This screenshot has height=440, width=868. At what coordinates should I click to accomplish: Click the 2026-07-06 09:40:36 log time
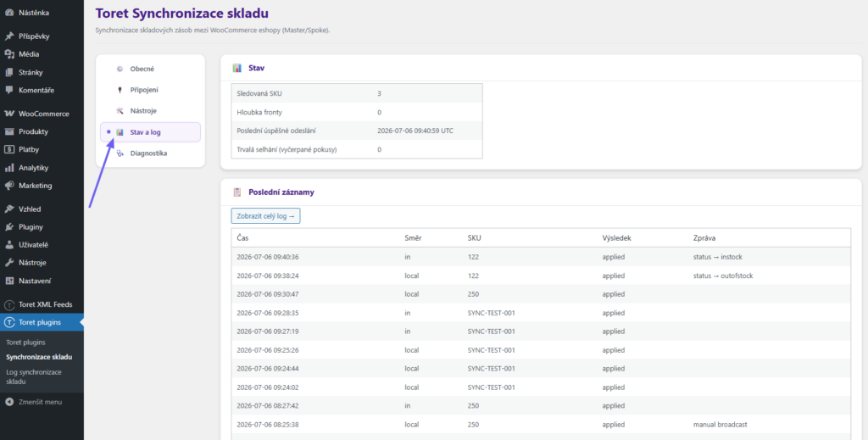(267, 257)
